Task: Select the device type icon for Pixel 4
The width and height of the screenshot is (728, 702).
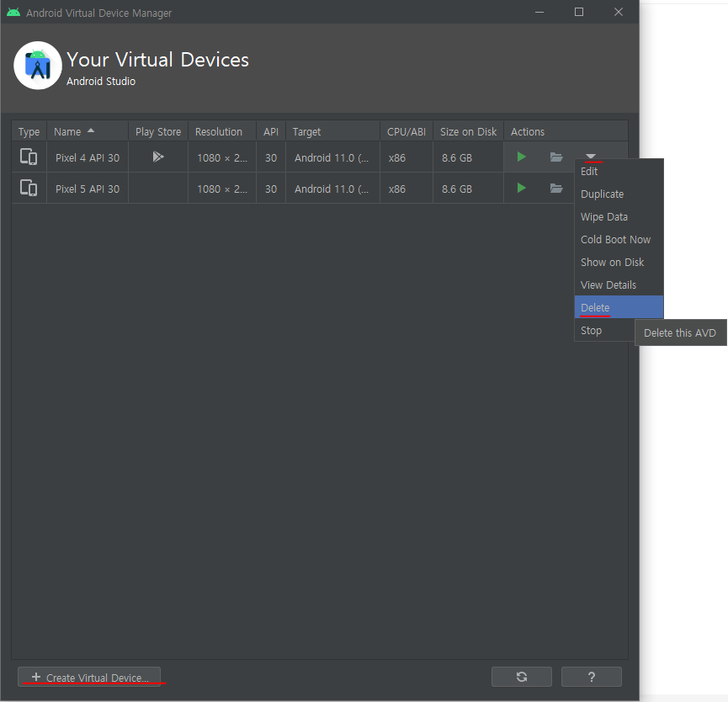Action: [29, 157]
